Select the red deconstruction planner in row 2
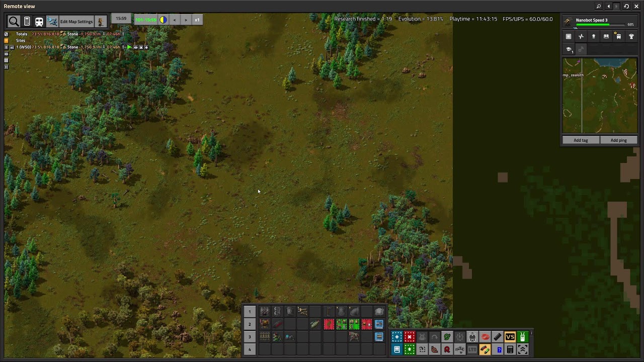The image size is (644, 362). click(x=329, y=324)
